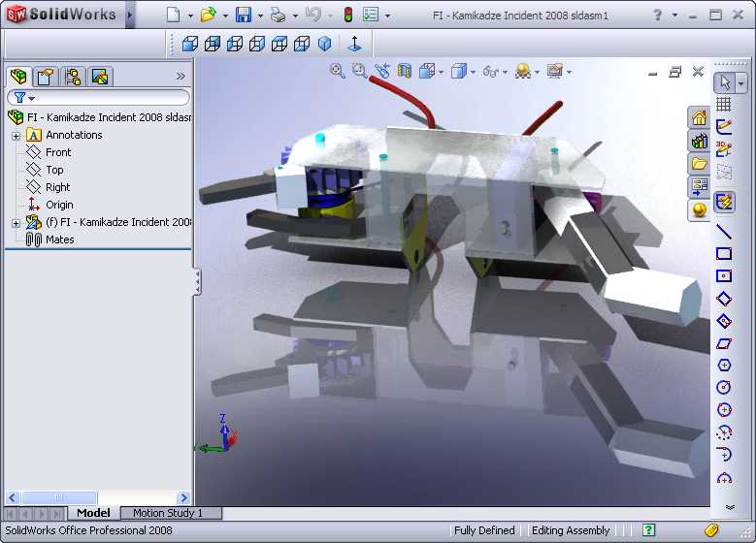Viewport: 756px width, 543px height.
Task: Choose the Select arrow tool
Action: [724, 82]
